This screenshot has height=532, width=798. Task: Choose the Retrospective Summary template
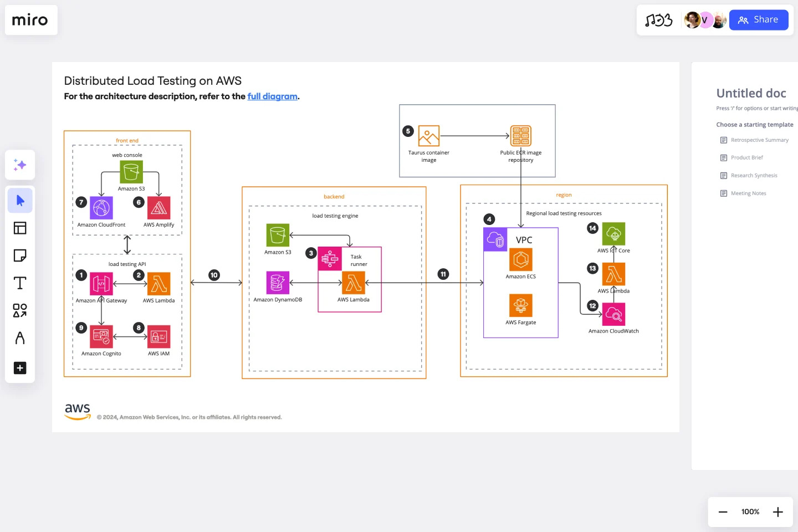(760, 140)
